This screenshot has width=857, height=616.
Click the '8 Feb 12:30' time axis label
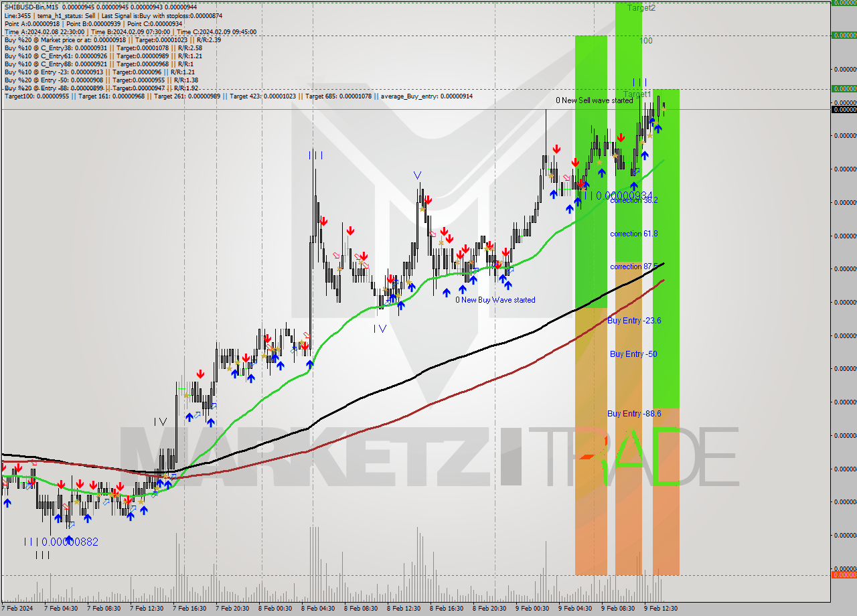point(404,609)
